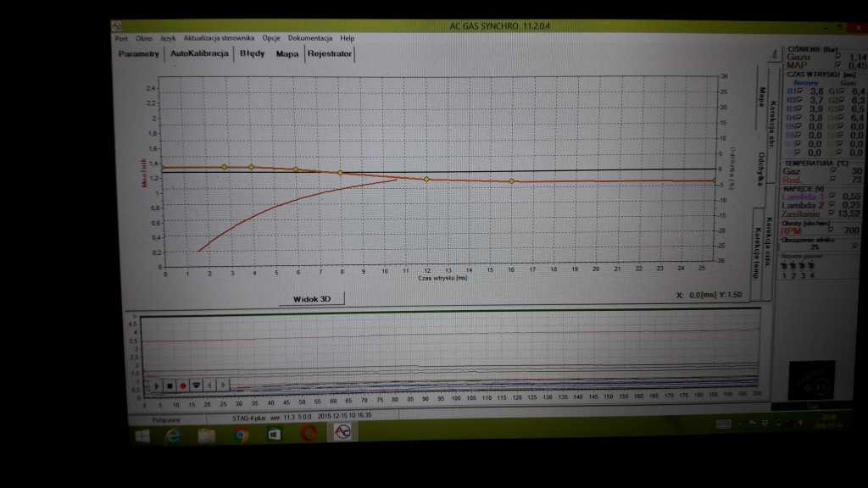
Task: Step oscilloscope back with left arrow
Action: click(x=210, y=385)
